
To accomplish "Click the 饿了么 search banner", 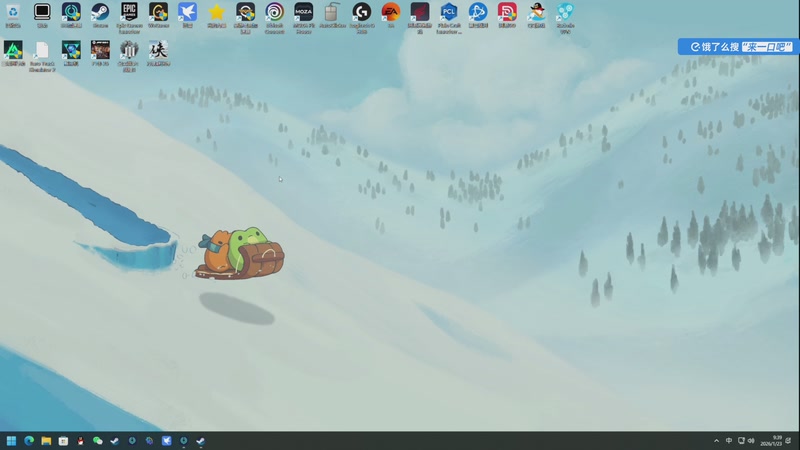I will pos(738,47).
